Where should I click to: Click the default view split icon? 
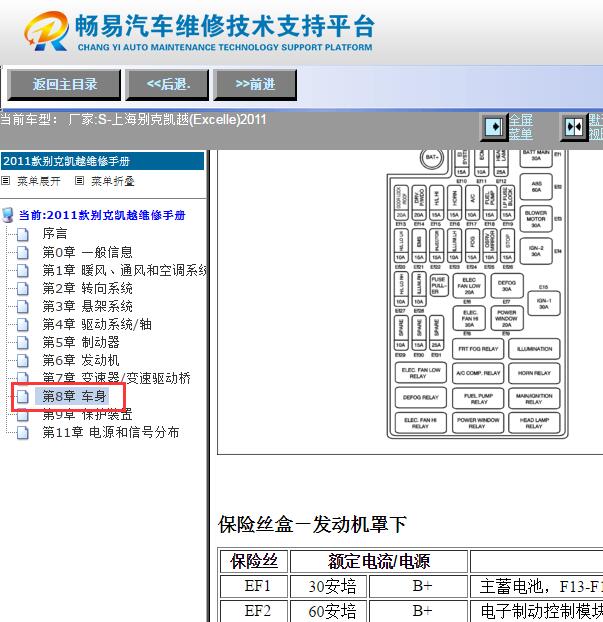[x=574, y=127]
